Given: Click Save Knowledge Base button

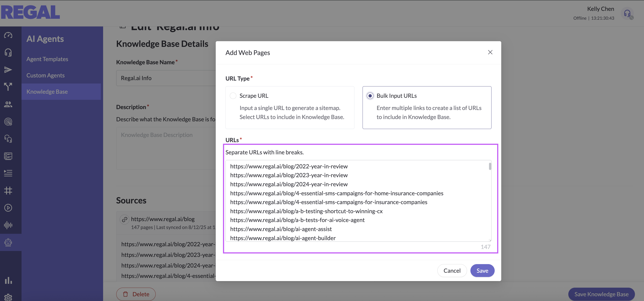Looking at the screenshot, I should click(601, 294).
